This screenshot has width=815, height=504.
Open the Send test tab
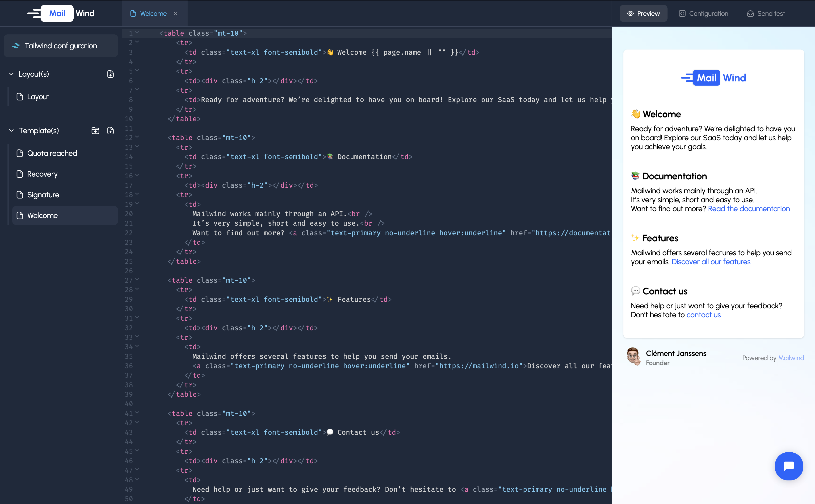766,14
